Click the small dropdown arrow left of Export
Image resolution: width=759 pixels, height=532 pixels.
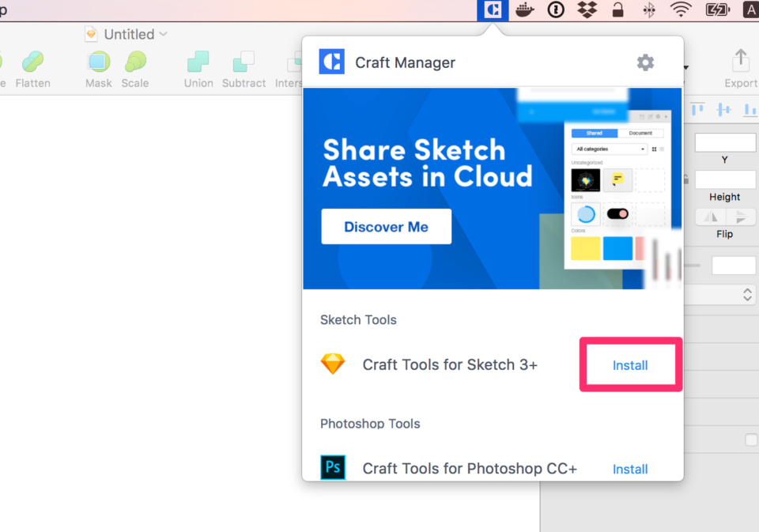pyautogui.click(x=685, y=69)
